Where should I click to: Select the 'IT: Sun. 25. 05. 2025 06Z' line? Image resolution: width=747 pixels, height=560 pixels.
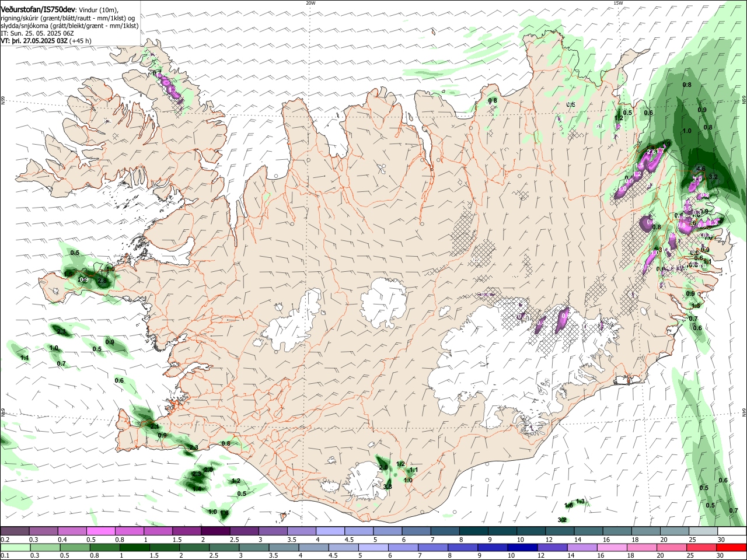click(38, 33)
